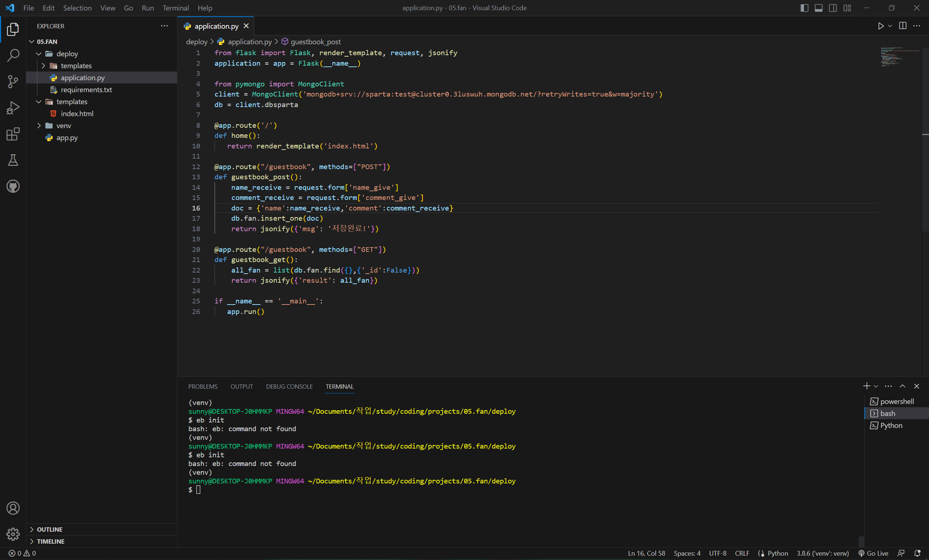Open the View menu
Image resolution: width=929 pixels, height=560 pixels.
pyautogui.click(x=108, y=8)
